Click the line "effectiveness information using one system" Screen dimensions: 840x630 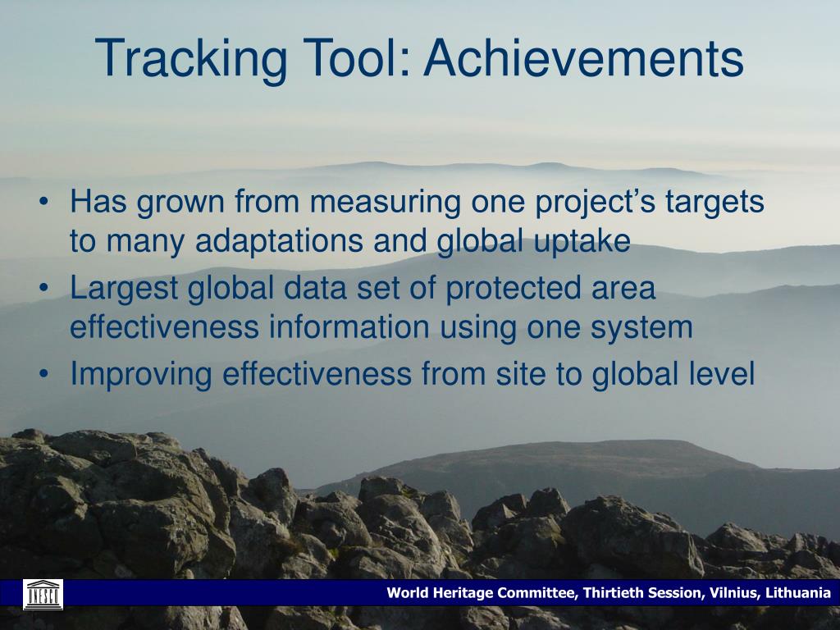click(x=381, y=327)
